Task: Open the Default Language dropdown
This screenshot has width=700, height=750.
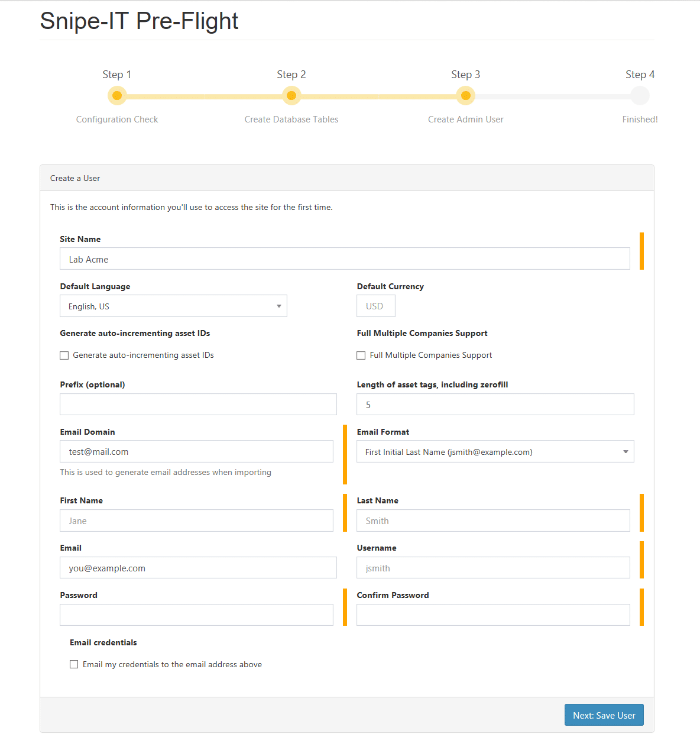Action: tap(173, 306)
